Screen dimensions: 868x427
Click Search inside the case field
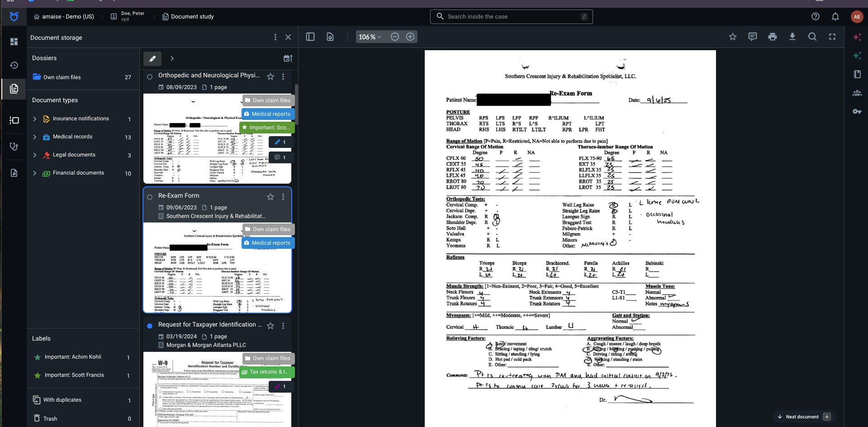(x=511, y=17)
